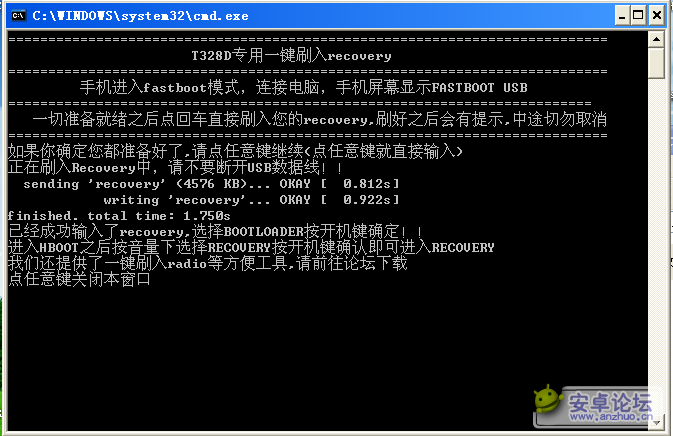Click the cmd.exe system menu icon
The height and width of the screenshot is (436, 673).
tap(18, 16)
